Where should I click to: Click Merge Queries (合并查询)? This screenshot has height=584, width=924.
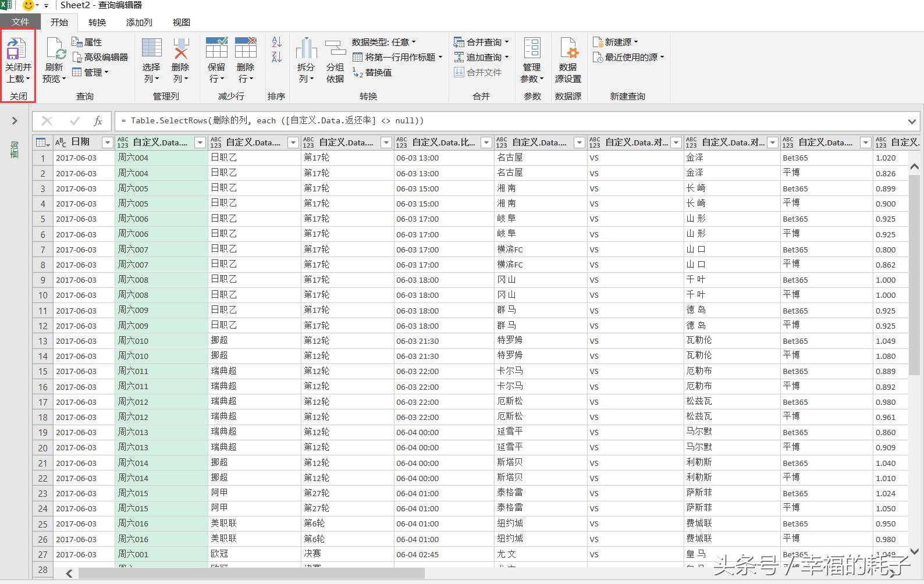click(x=481, y=42)
